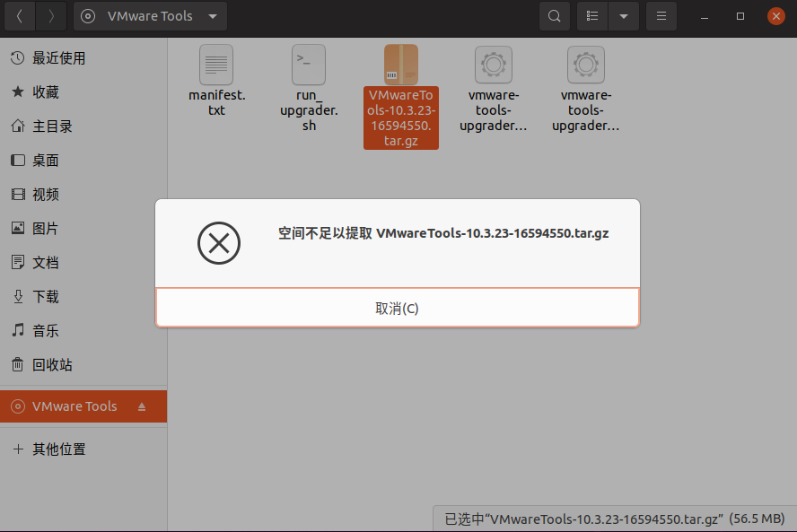Click the error X icon in dialog

point(219,243)
